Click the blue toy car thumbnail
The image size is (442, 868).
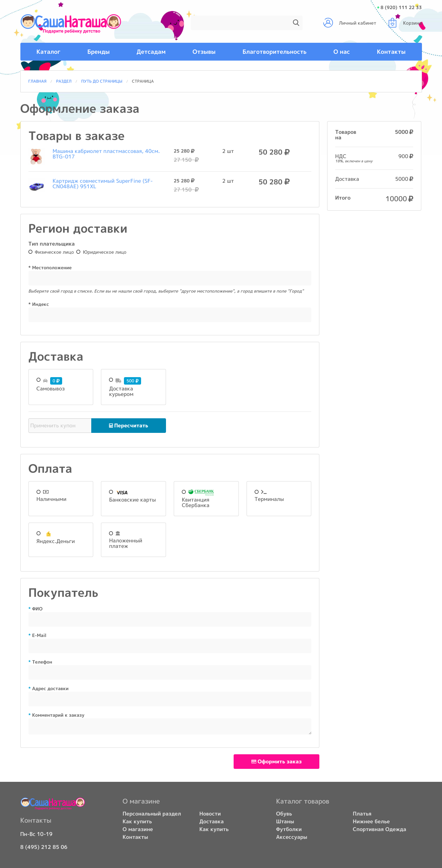tap(36, 186)
